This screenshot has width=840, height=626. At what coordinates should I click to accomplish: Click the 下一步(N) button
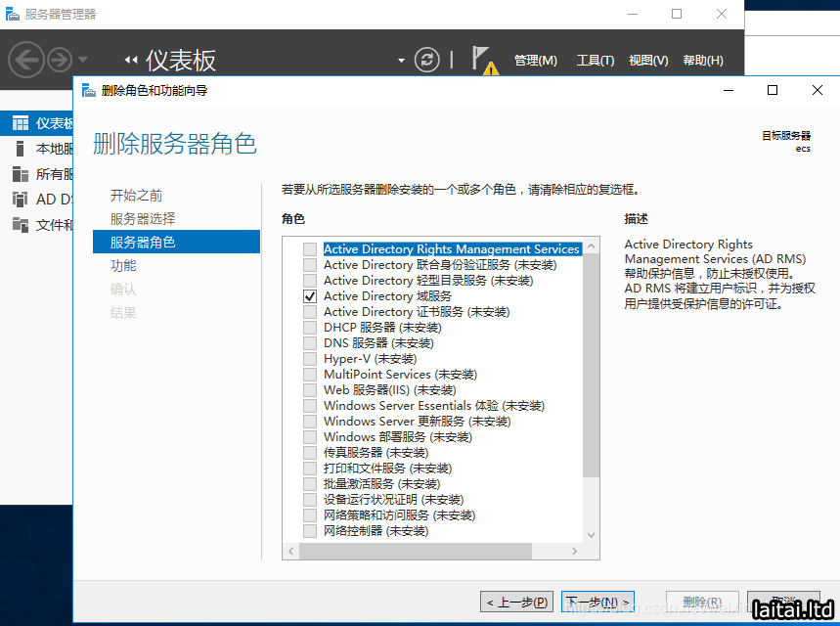coord(598,602)
